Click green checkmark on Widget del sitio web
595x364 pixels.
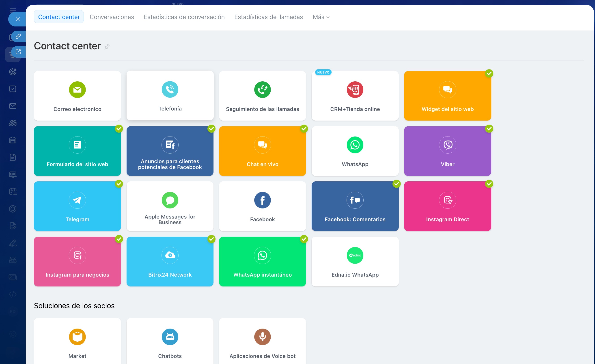click(x=489, y=73)
